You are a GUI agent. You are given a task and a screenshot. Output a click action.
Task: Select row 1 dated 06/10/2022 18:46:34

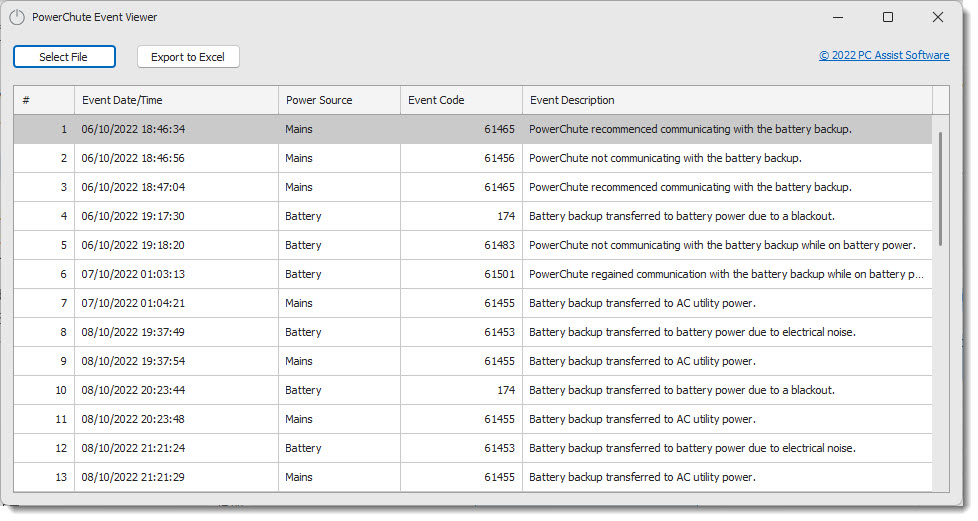[133, 129]
